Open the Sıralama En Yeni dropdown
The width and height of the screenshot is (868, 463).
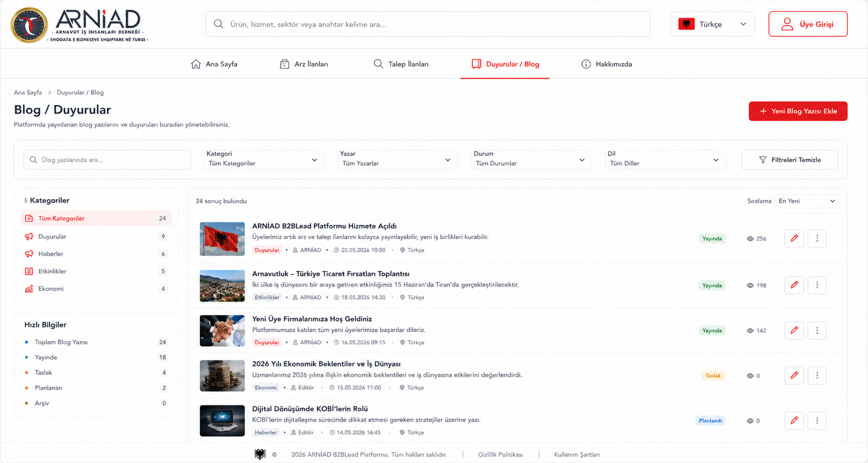point(807,201)
